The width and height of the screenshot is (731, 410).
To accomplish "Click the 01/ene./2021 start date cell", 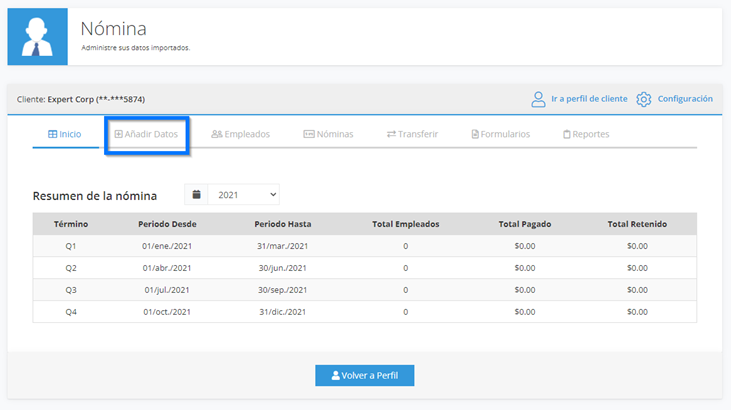I will pos(167,246).
